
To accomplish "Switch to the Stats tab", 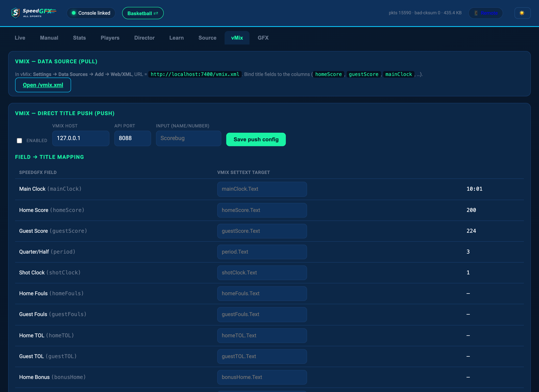I will (x=79, y=38).
